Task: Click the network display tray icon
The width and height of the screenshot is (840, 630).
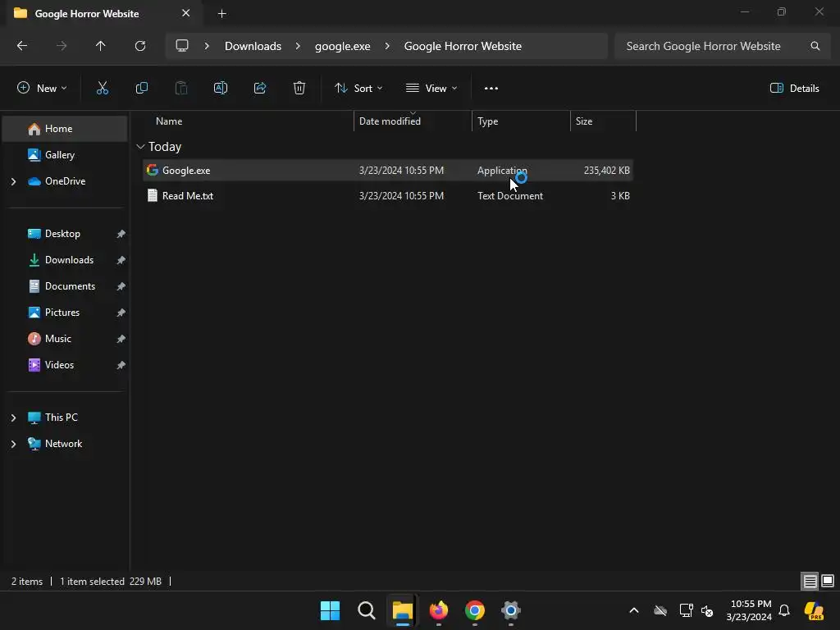Action: (x=687, y=610)
